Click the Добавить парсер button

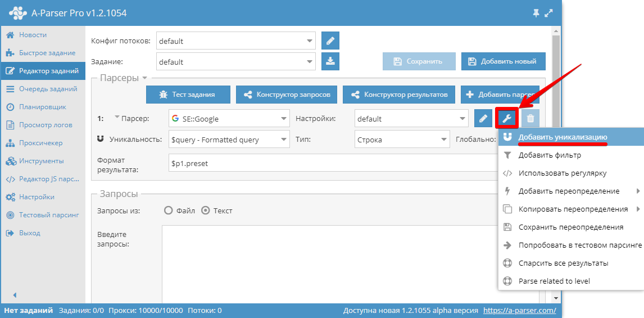[x=500, y=95]
